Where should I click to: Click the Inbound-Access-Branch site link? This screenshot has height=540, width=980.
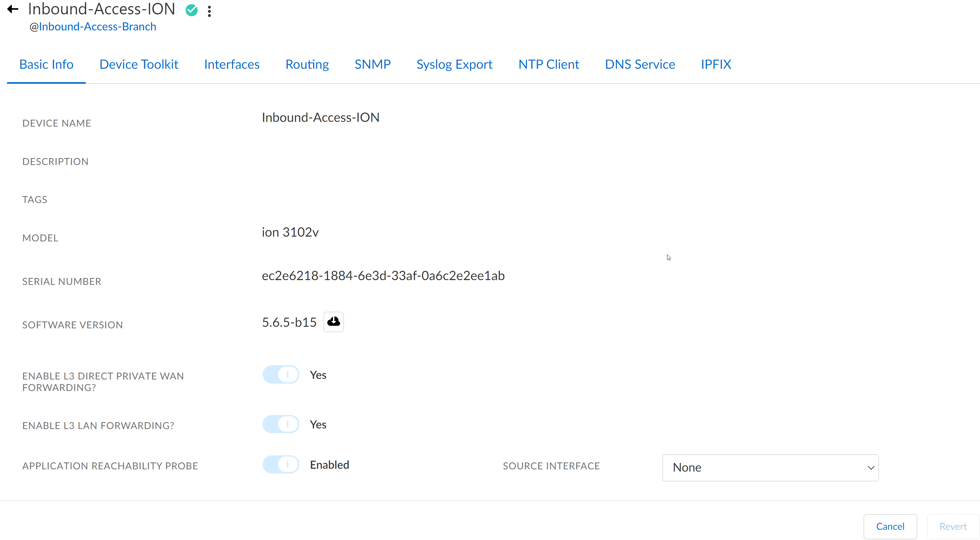(x=97, y=27)
